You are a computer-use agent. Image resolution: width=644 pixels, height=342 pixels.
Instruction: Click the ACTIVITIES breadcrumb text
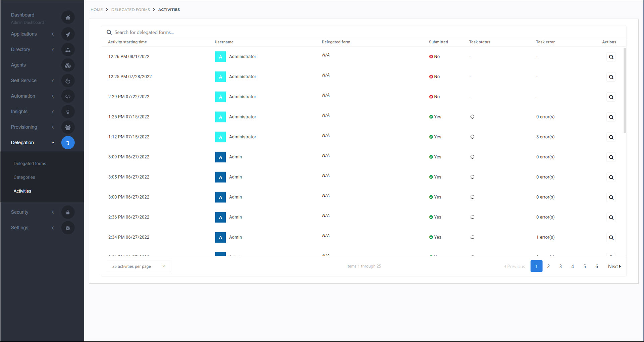[x=169, y=10]
